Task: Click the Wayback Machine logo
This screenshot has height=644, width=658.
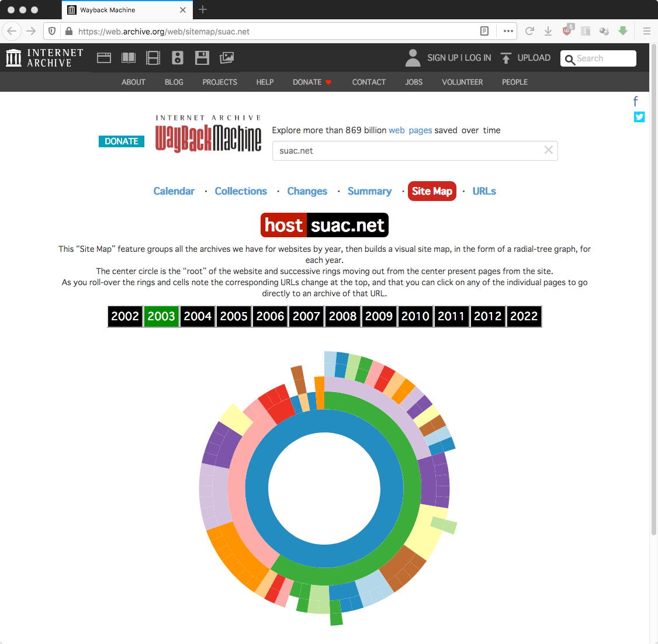Action: (x=208, y=133)
